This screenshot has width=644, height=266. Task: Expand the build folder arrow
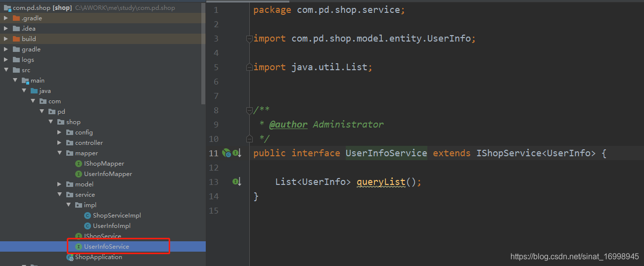pos(6,39)
